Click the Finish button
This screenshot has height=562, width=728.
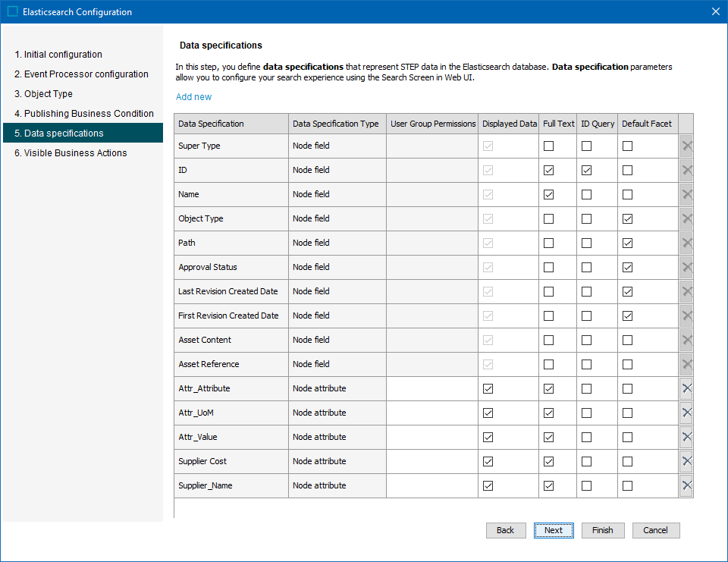pos(603,530)
